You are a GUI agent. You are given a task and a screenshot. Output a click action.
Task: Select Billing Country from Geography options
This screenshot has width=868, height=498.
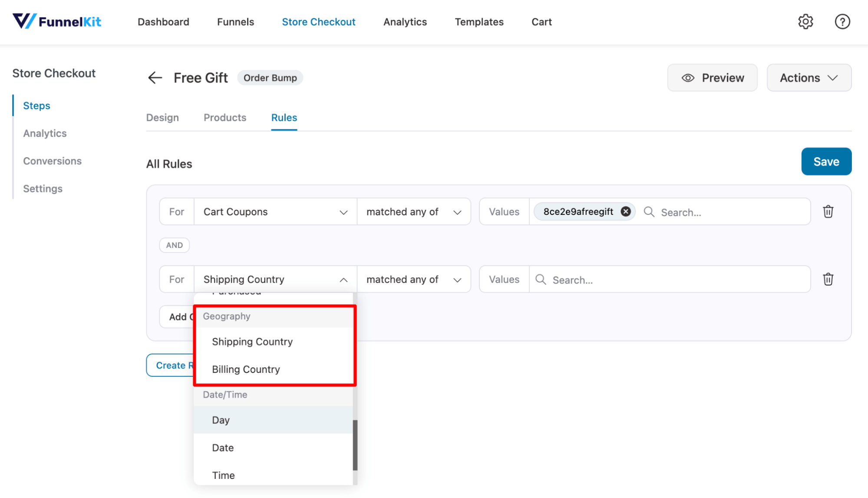click(246, 369)
